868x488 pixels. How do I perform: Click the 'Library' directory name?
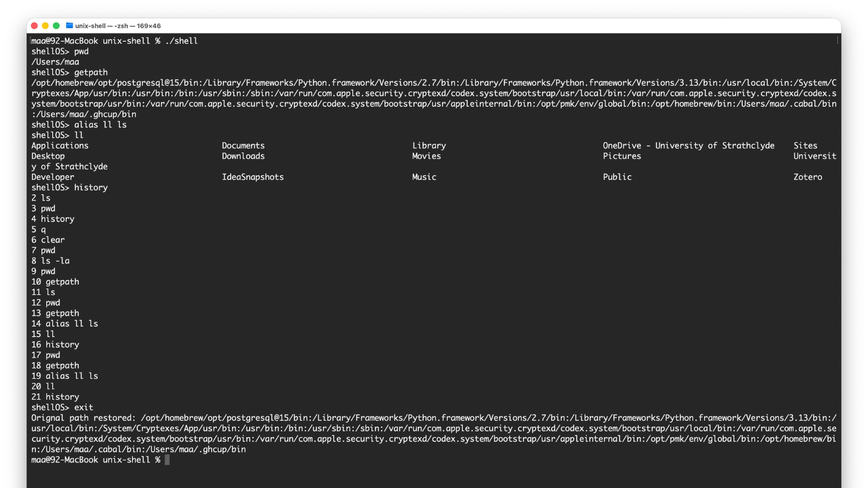429,145
